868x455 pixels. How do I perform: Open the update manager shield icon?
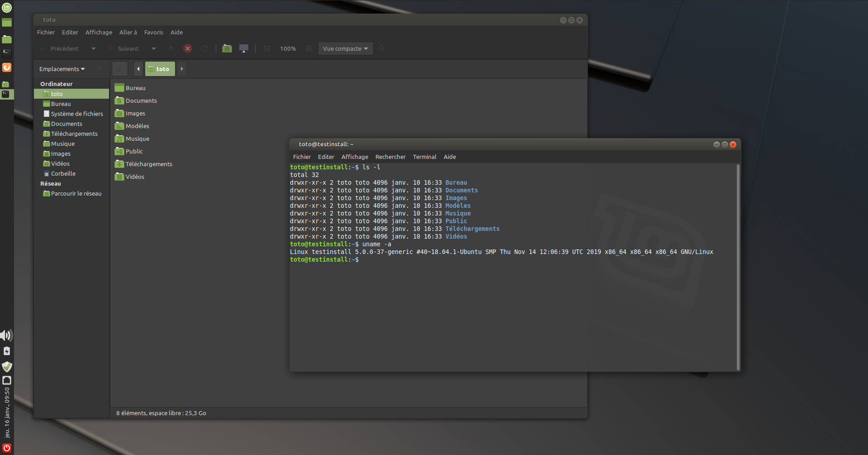[x=7, y=366]
